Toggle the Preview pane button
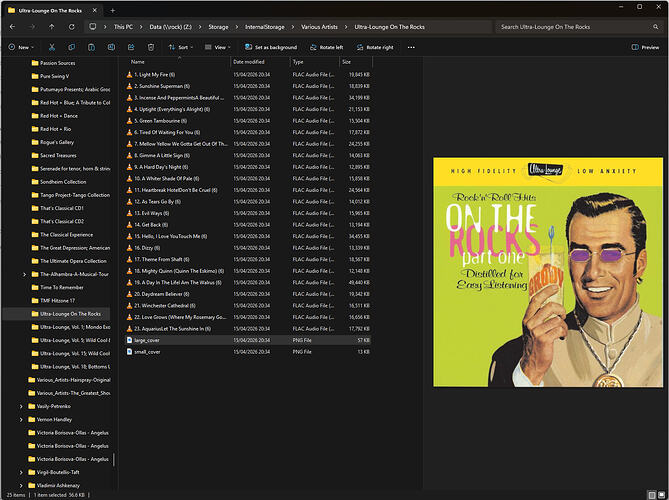669x500 pixels. click(645, 47)
